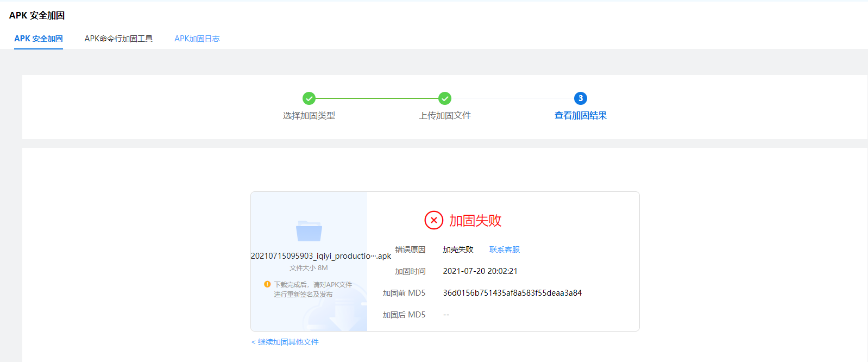Click the 查看加固结果 step label
Viewport: 868px width, 362px height.
581,116
